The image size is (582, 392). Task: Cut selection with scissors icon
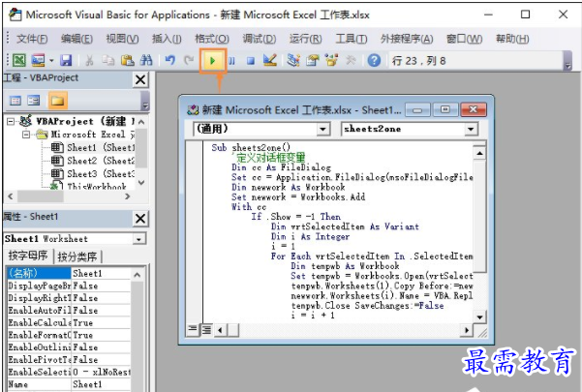pyautogui.click(x=89, y=60)
